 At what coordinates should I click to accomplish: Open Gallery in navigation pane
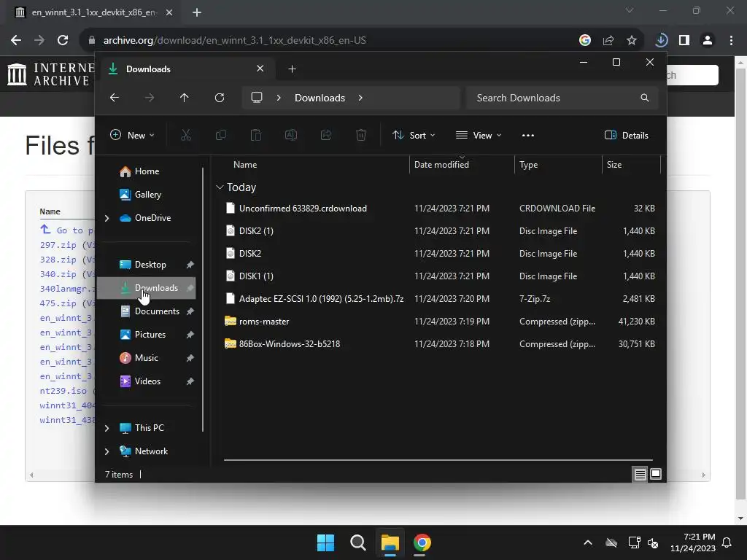pos(147,195)
